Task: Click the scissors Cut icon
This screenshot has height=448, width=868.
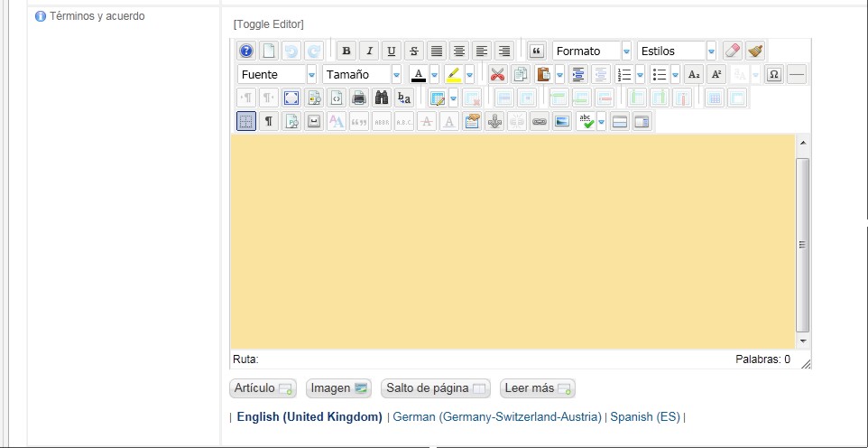Action: [x=497, y=75]
